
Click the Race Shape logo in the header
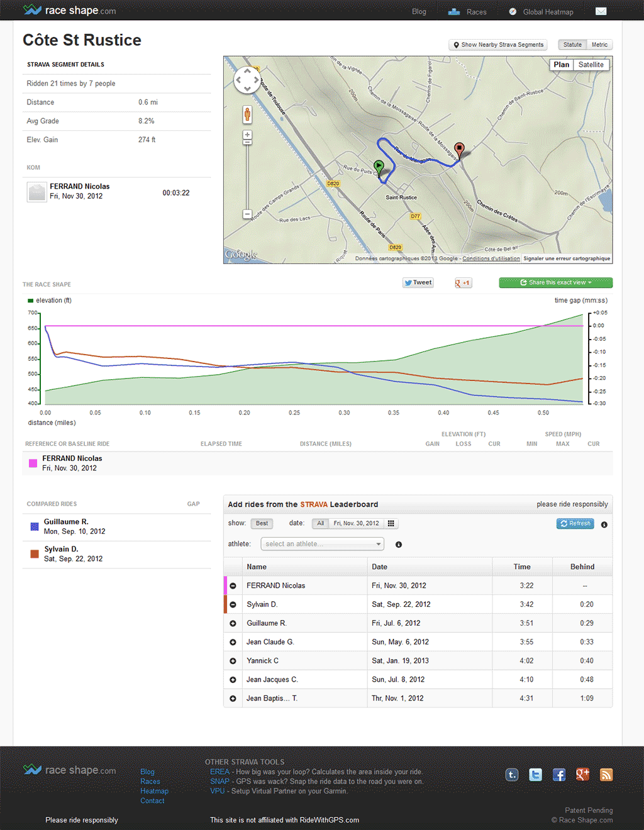(x=69, y=10)
